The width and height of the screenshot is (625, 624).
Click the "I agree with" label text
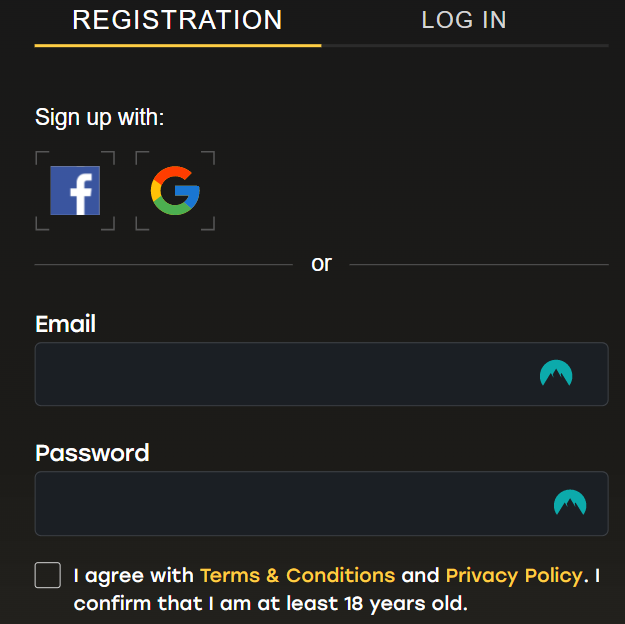[134, 576]
